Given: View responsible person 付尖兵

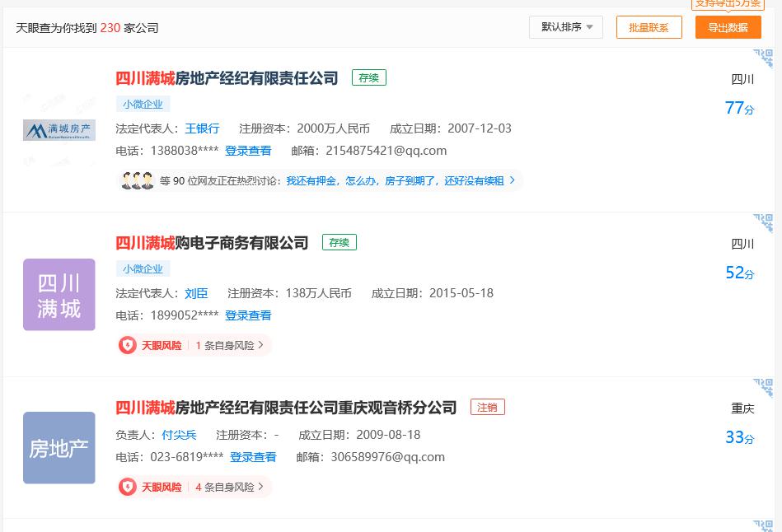Looking at the screenshot, I should point(179,435).
